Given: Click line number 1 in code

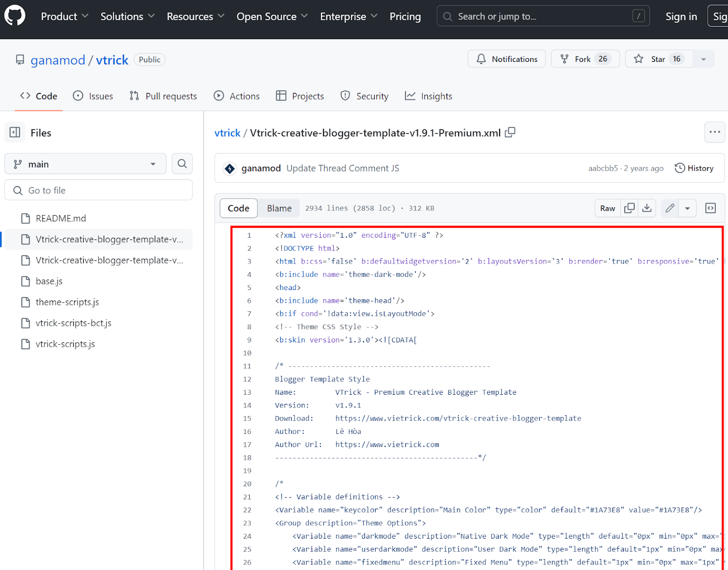Looking at the screenshot, I should pyautogui.click(x=249, y=235).
